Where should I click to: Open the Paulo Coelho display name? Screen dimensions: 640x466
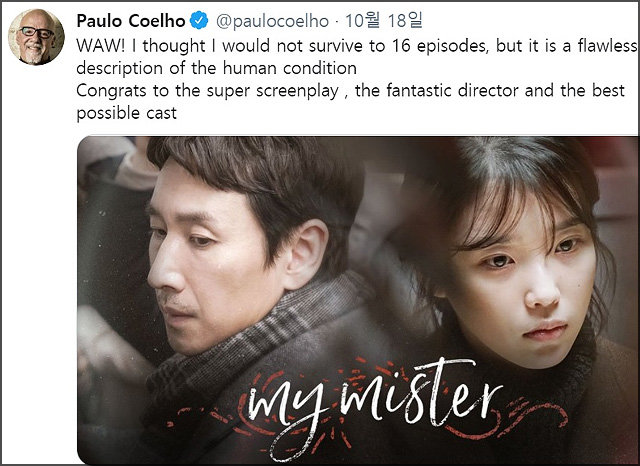[x=131, y=21]
